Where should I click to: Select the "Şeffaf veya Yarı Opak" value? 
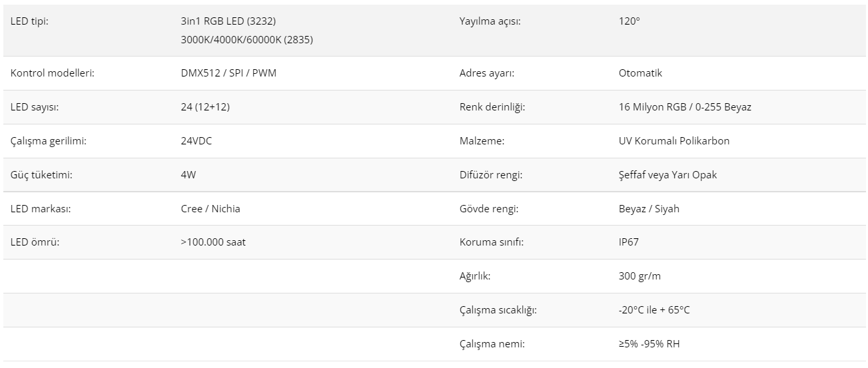[x=667, y=175]
